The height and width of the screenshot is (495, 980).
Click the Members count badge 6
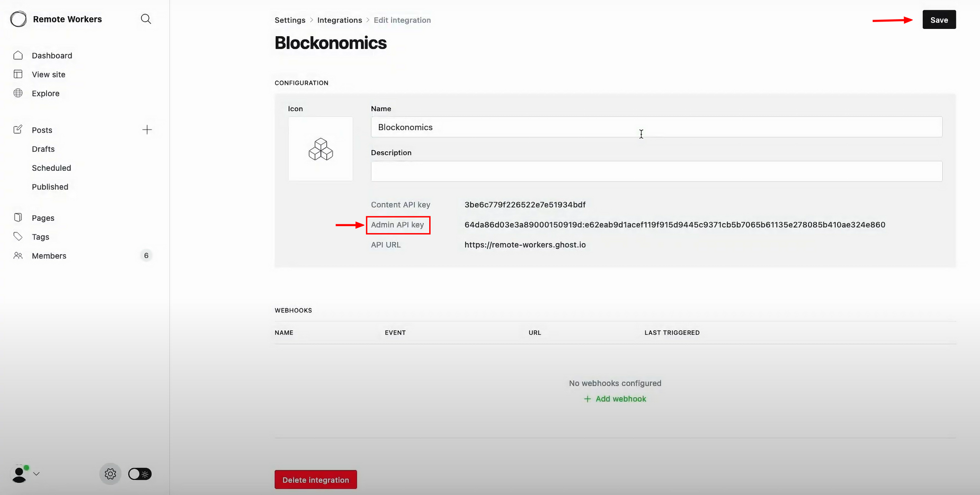coord(146,256)
